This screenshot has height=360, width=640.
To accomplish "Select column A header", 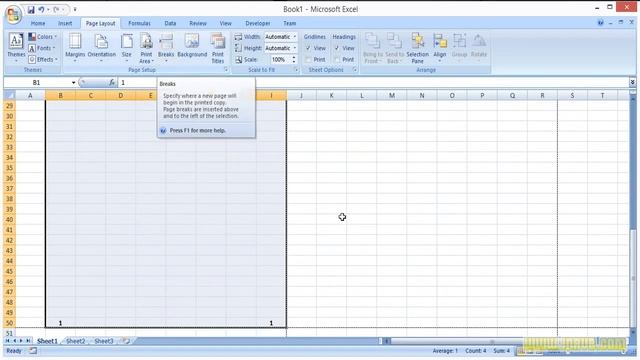I will point(30,96).
